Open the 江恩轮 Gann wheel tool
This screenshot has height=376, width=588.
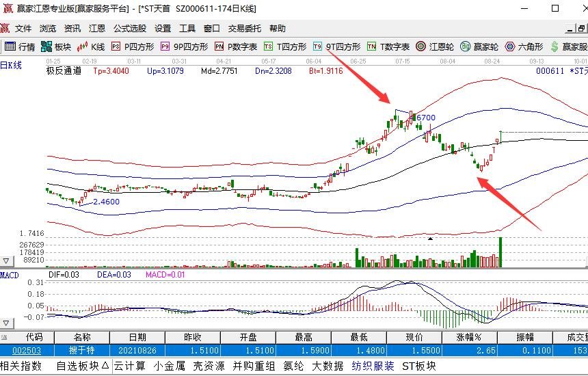coord(435,47)
